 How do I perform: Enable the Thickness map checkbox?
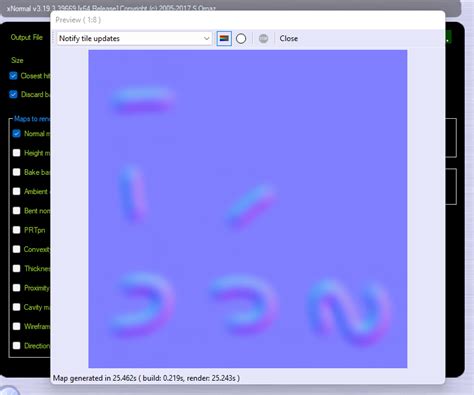(16, 268)
